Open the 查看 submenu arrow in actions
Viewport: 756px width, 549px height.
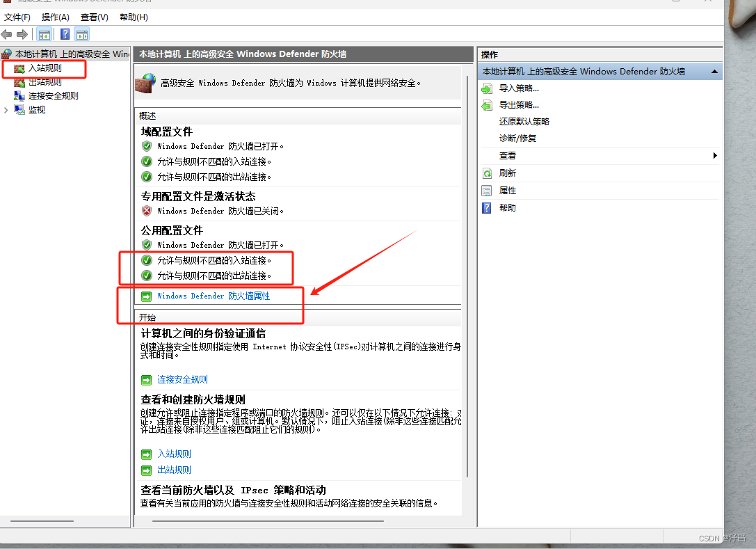click(x=715, y=155)
